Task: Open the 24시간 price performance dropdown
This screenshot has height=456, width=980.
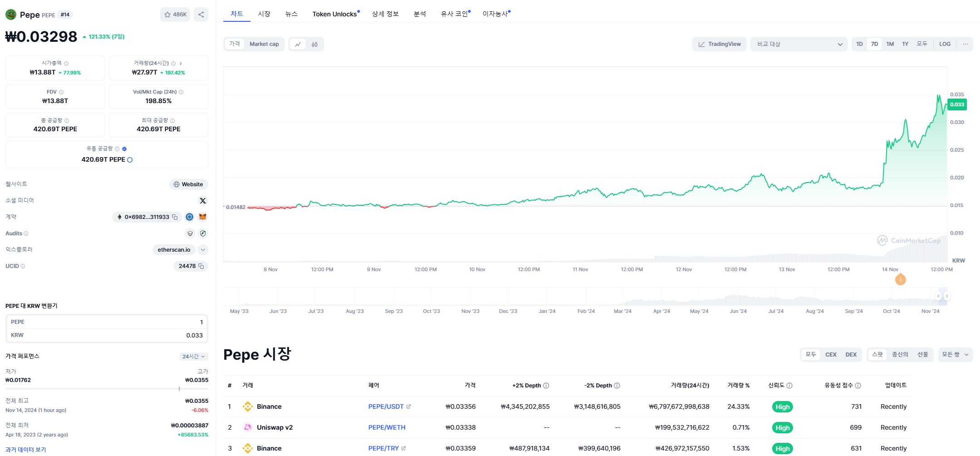Action: click(x=194, y=357)
